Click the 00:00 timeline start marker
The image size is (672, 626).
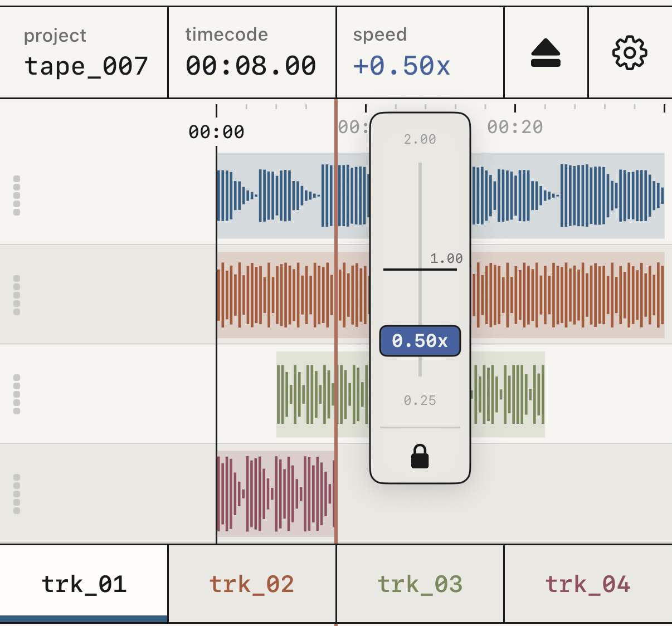tap(216, 132)
